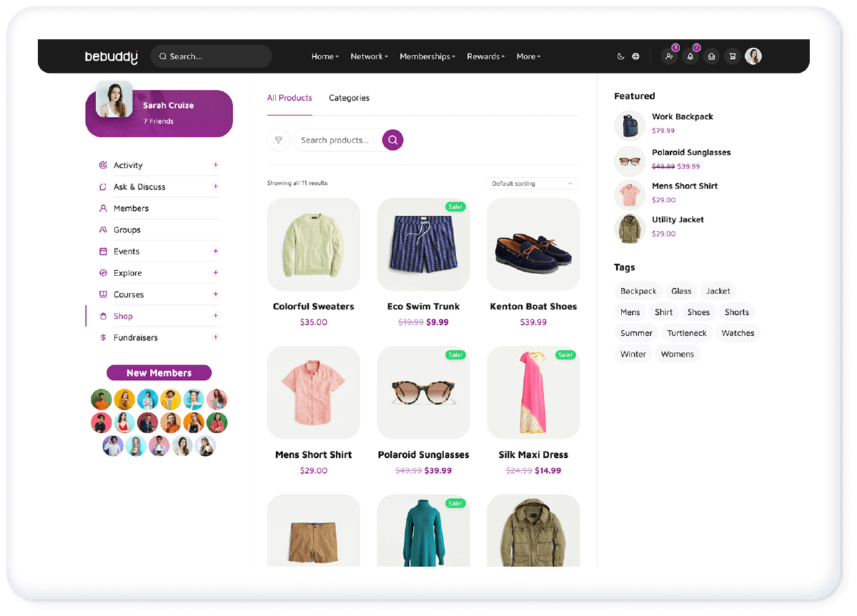857x616 pixels.
Task: Click the friend requests icon with badge
Action: [x=669, y=56]
